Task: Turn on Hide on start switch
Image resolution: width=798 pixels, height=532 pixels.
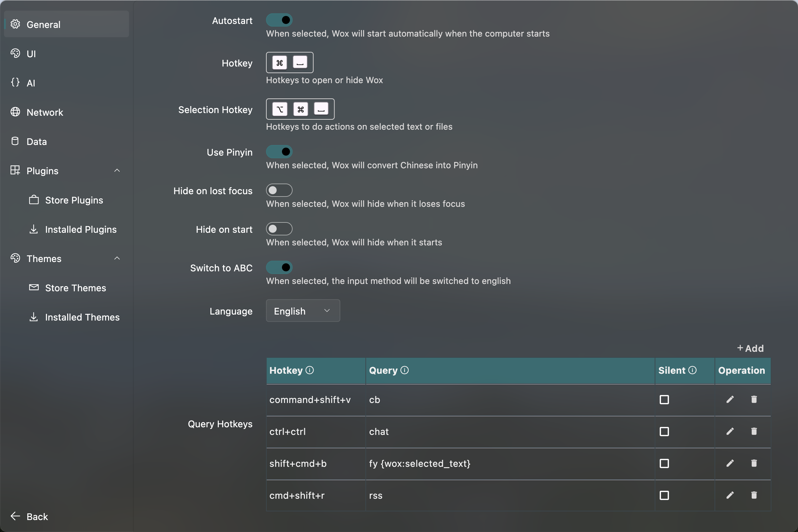Action: point(279,229)
